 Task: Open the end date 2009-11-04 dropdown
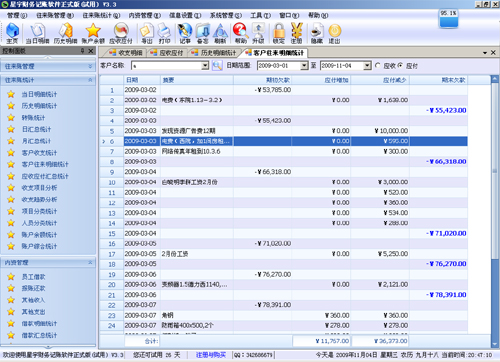pos(367,66)
